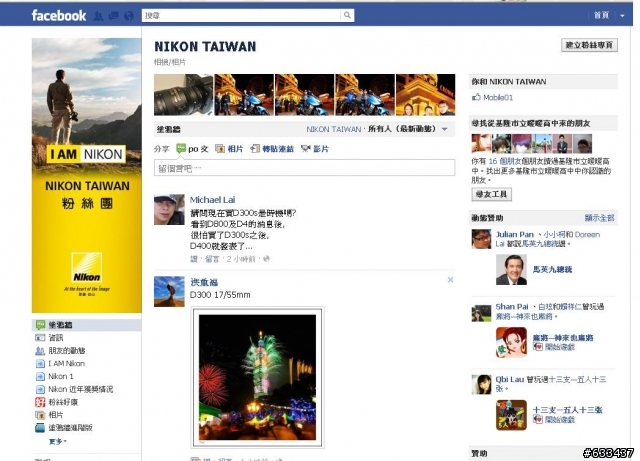Select the video share option
This screenshot has width=640, height=461.
click(315, 149)
